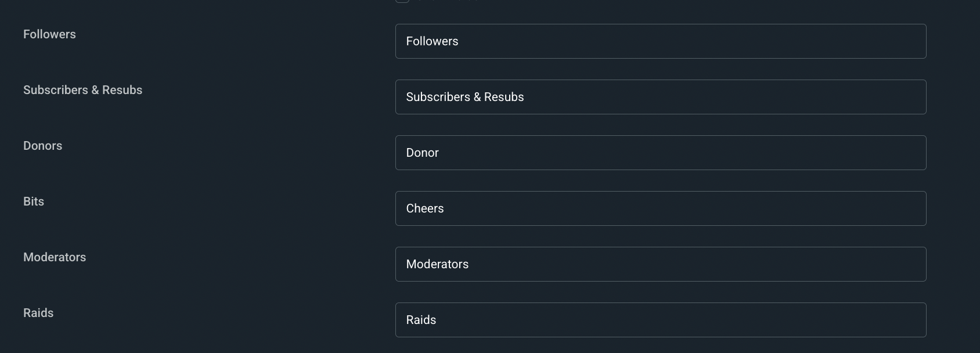Viewport: 980px width, 353px height.
Task: Select the Followers row label
Action: (49, 34)
